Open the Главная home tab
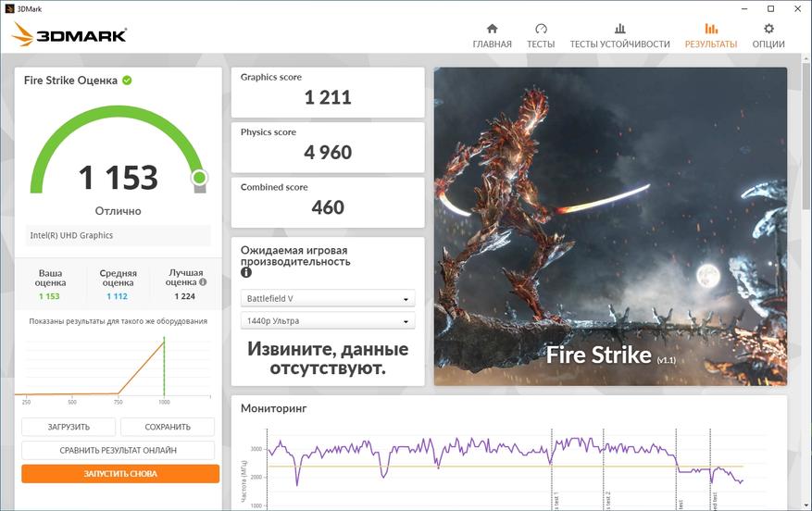The image size is (812, 511). 492,36
